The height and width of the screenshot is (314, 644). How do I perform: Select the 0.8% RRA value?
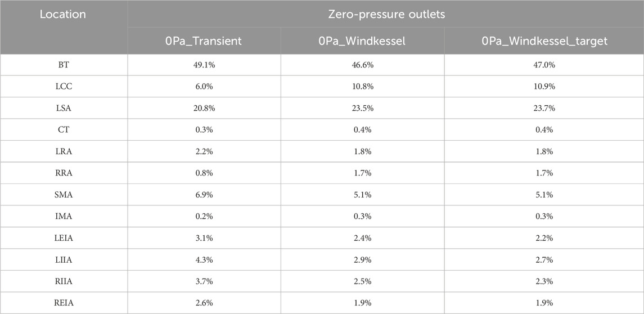click(x=204, y=173)
